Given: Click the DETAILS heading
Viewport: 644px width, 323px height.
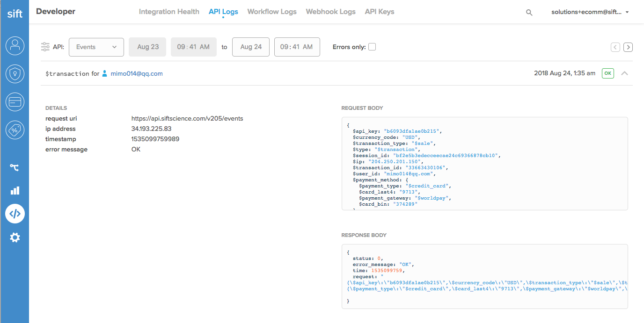Looking at the screenshot, I should [x=56, y=108].
